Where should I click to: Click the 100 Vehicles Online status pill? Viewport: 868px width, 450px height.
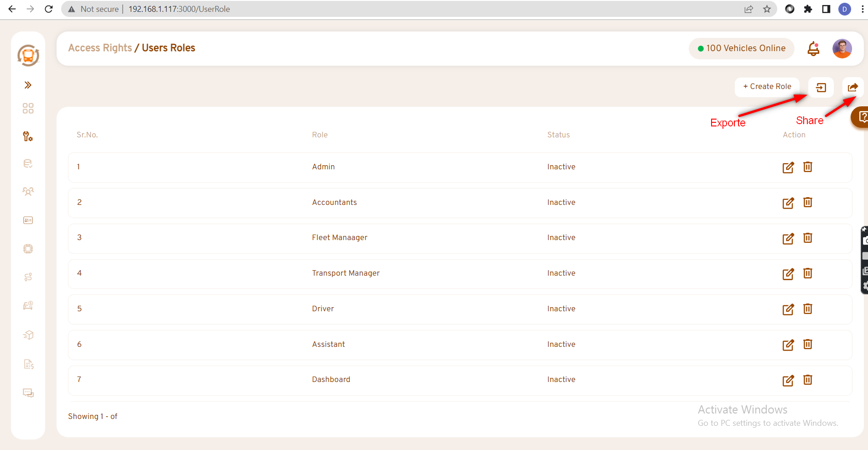tap(741, 48)
